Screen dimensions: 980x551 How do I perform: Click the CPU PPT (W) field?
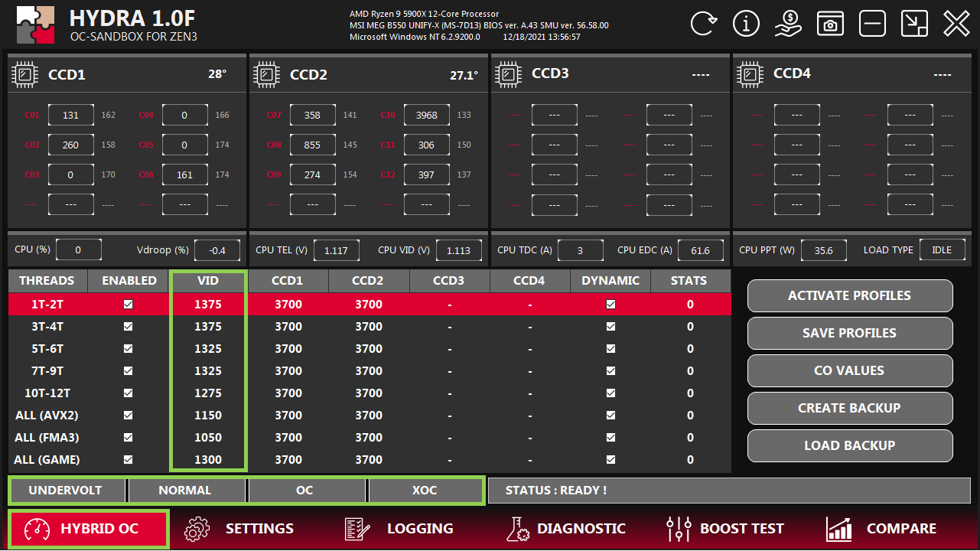[x=824, y=250]
